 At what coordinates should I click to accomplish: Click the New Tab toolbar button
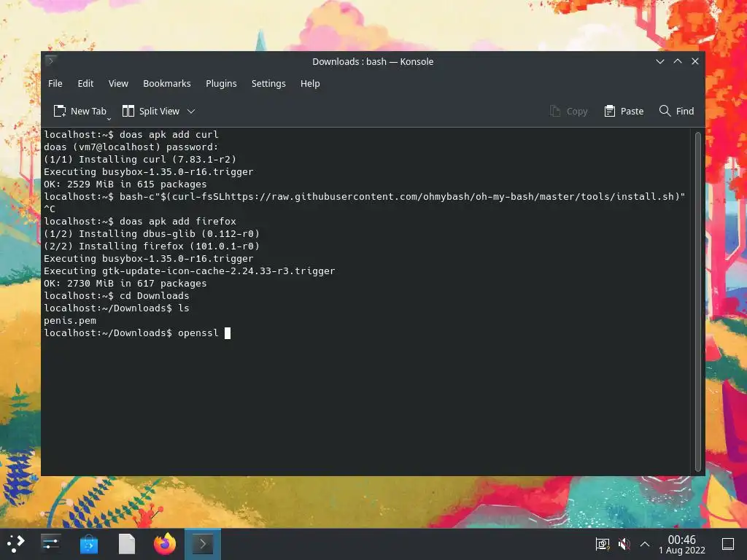click(80, 111)
